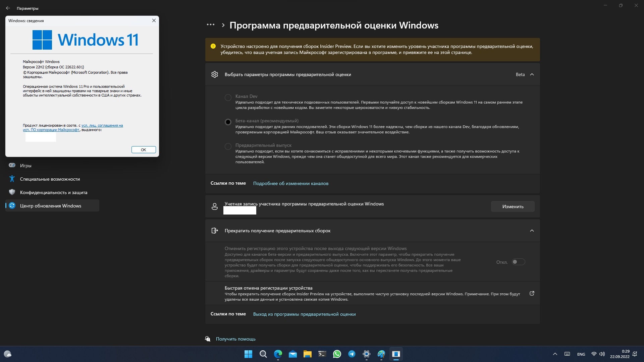644x362 pixels.
Task: Open the link about changing channels
Action: [x=291, y=183]
